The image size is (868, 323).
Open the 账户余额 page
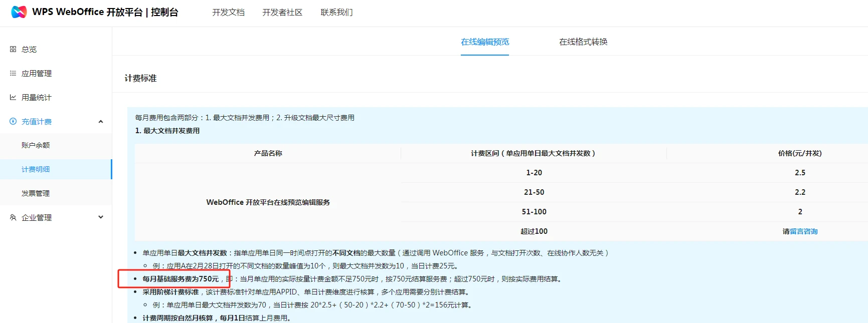36,145
